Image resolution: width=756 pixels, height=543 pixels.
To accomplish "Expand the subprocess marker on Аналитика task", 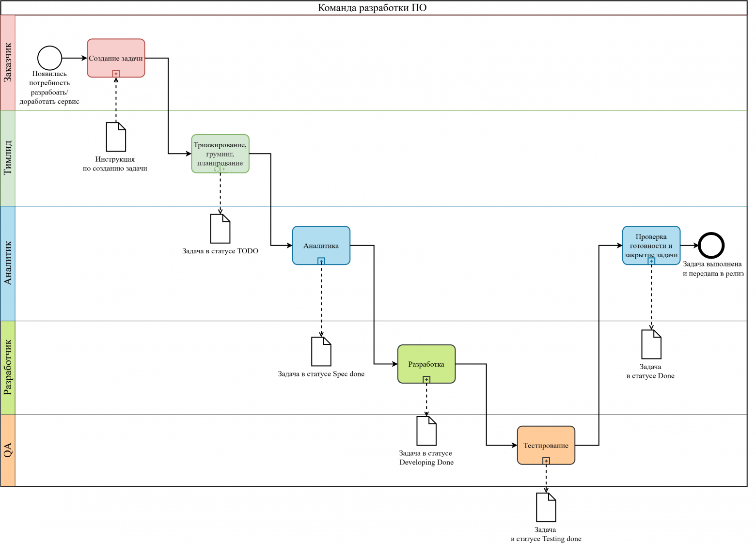I will point(321,261).
